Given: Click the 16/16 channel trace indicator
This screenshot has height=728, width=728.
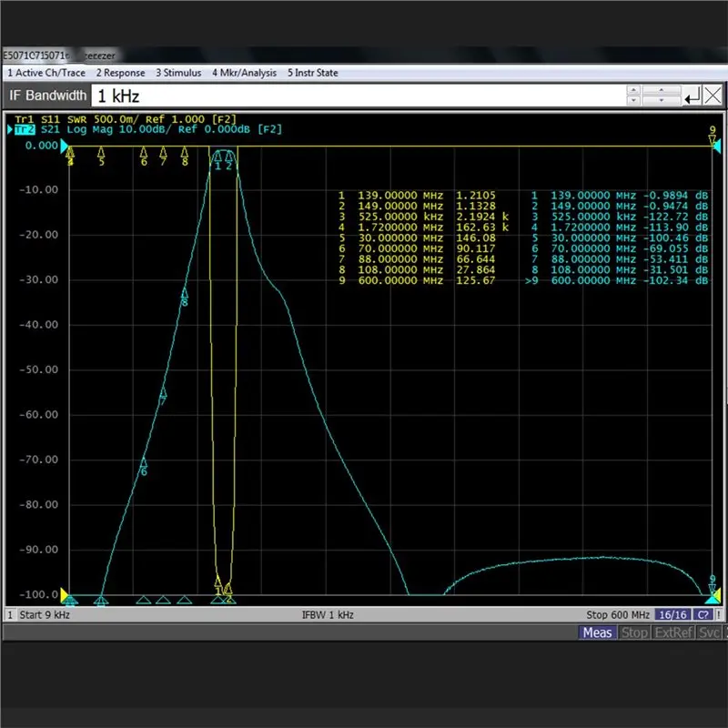Looking at the screenshot, I should pyautogui.click(x=672, y=615).
